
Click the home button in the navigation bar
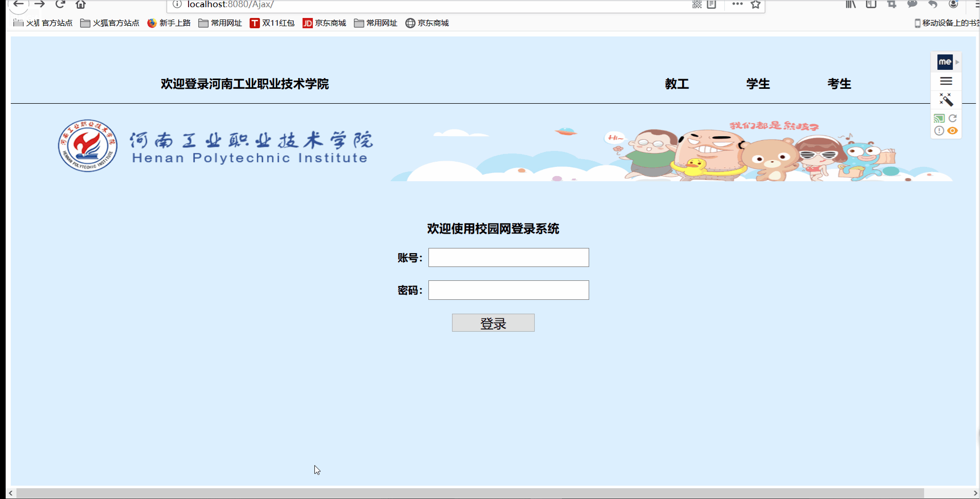pos(80,5)
